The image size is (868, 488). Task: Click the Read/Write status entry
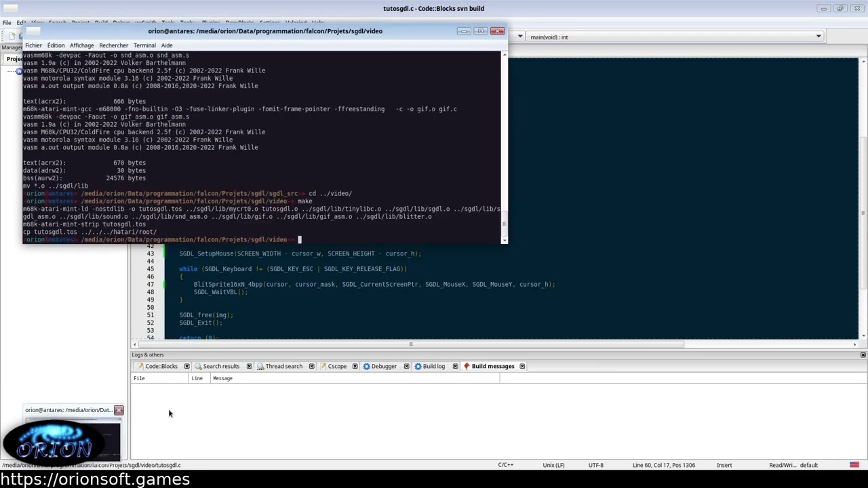click(783, 465)
